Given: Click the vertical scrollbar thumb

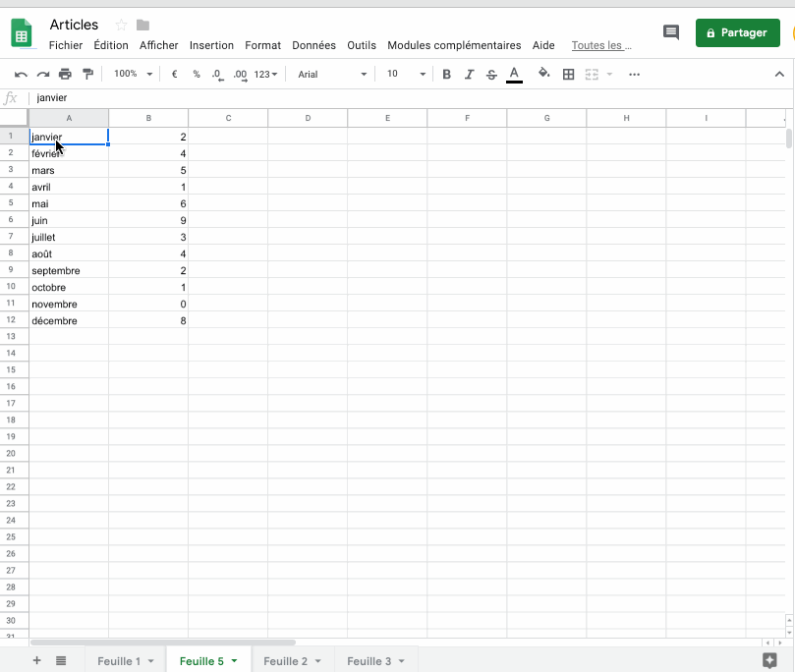Looking at the screenshot, I should (789, 139).
